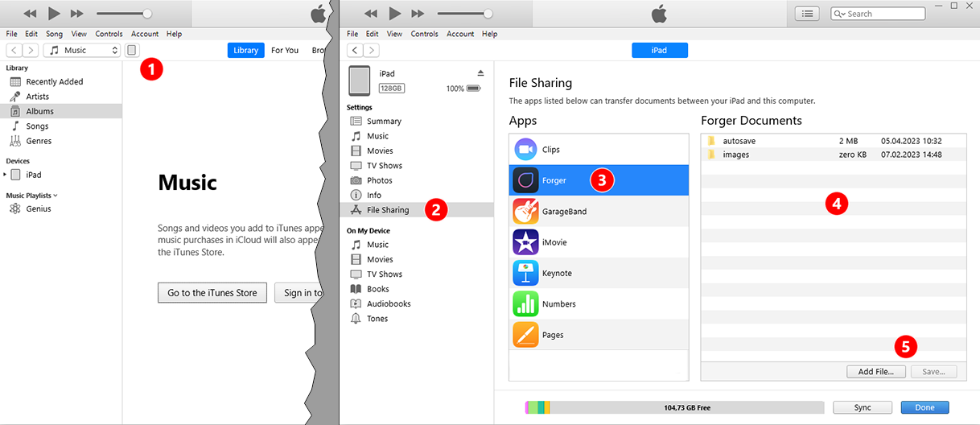Select images folder in Forger Documents

point(834,155)
